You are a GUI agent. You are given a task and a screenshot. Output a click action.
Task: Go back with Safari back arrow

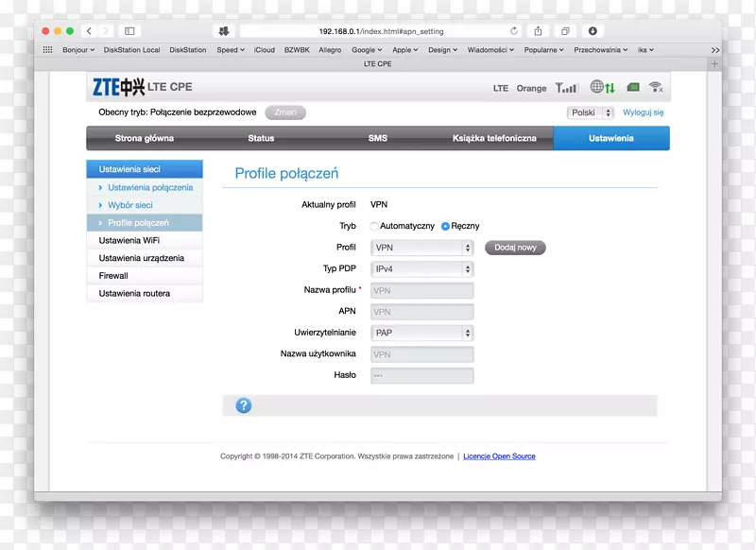[x=89, y=31]
